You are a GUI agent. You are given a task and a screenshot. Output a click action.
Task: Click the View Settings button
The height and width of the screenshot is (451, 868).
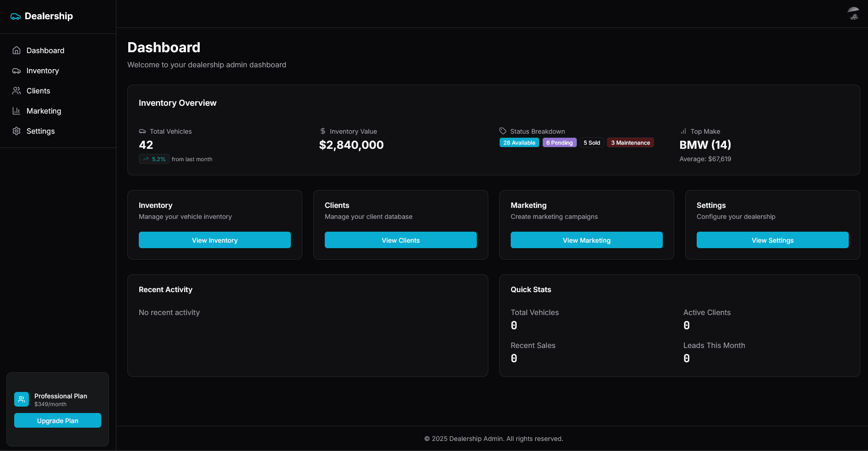click(773, 240)
